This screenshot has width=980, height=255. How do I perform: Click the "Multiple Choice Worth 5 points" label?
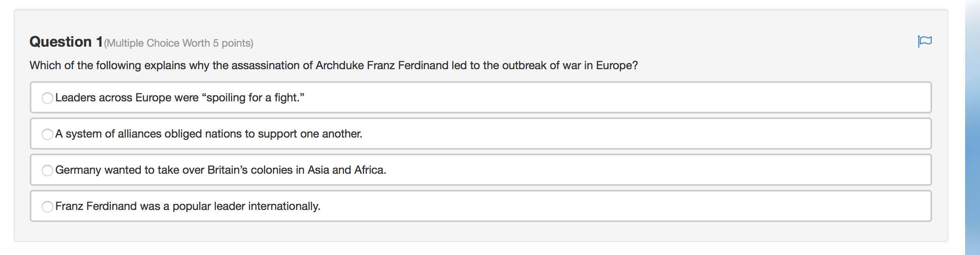[179, 43]
